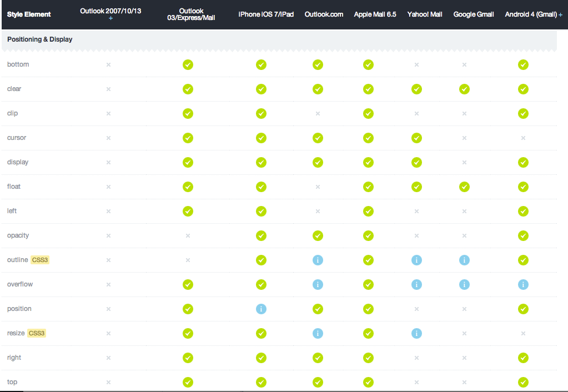Click the info icon for outline in Yahoo! Mail
Screen dimensions: 568x392
[x=416, y=260]
